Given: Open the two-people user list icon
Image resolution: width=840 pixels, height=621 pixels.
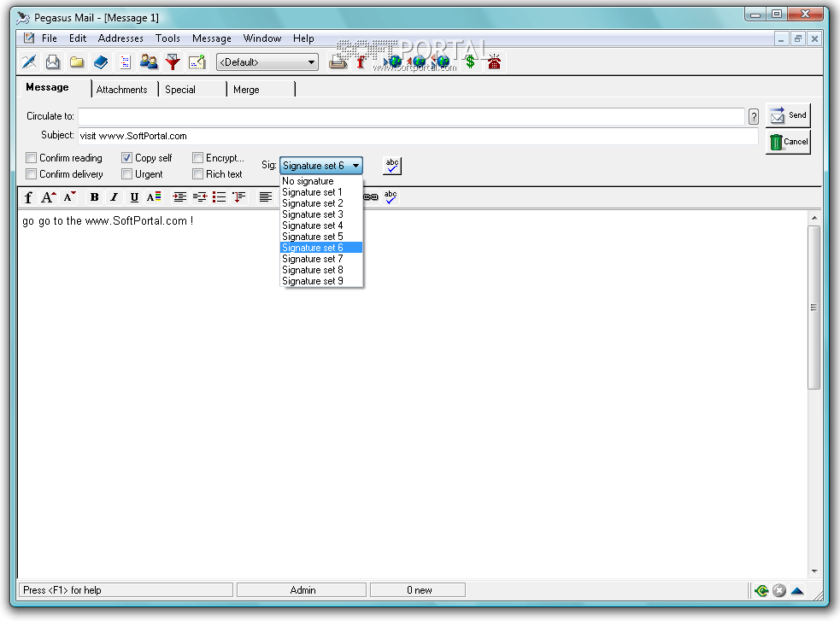Looking at the screenshot, I should (x=149, y=62).
